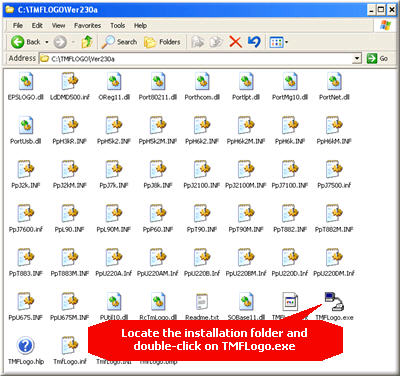Open the Help menu
This screenshot has height=376, width=400.
tap(140, 25)
